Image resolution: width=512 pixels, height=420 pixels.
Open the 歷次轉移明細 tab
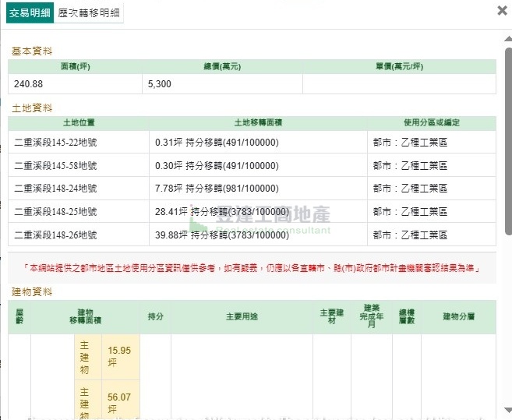(90, 13)
